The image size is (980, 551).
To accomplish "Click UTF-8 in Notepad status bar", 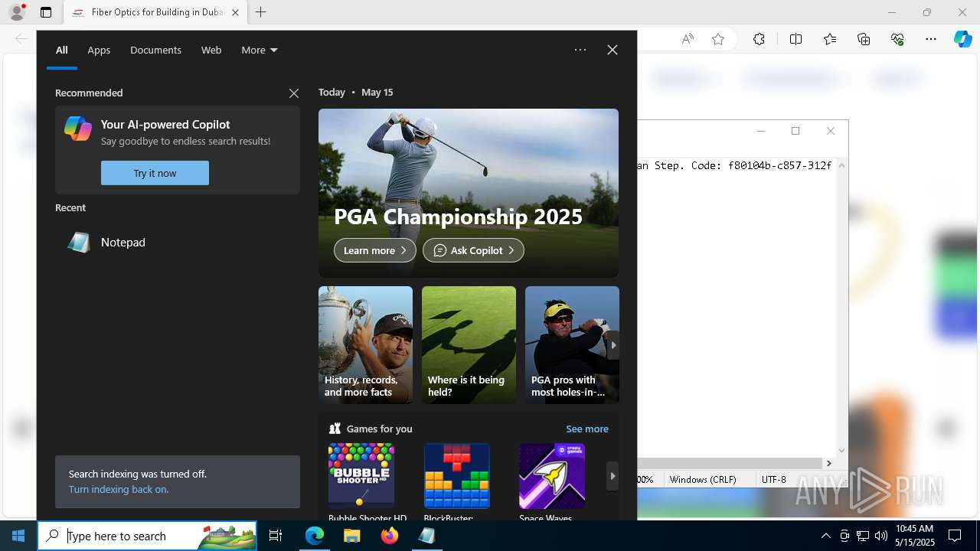I will click(x=773, y=479).
